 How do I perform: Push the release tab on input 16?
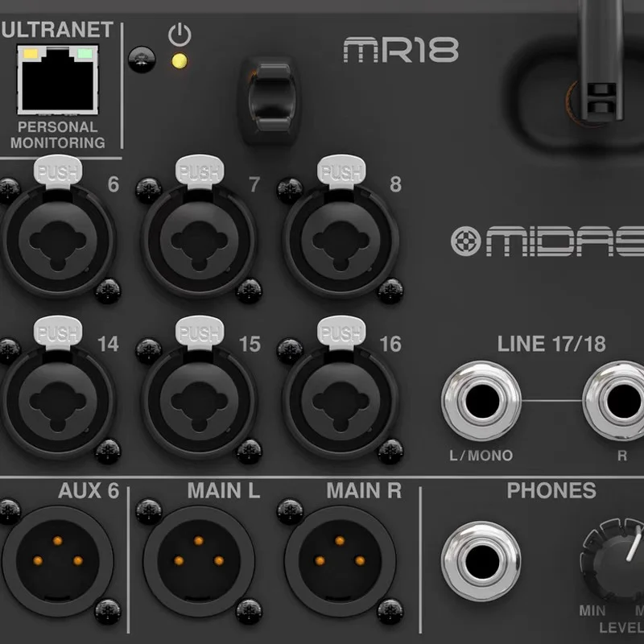tap(341, 332)
